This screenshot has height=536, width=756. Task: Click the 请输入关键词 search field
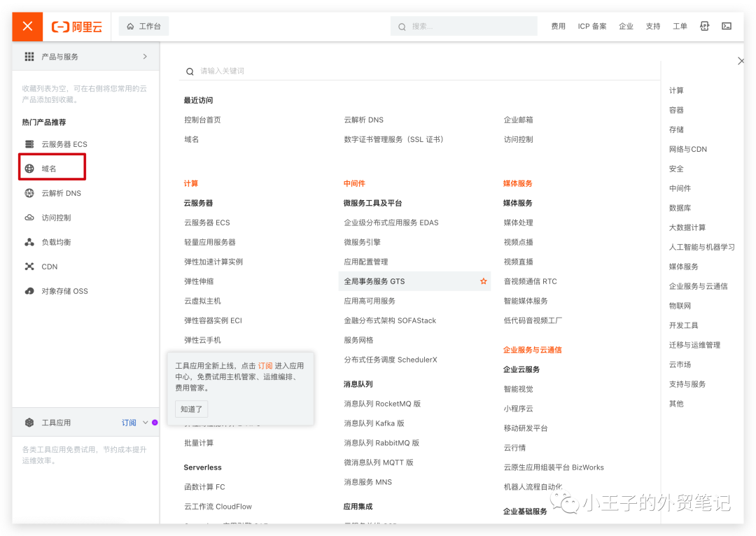(x=419, y=71)
